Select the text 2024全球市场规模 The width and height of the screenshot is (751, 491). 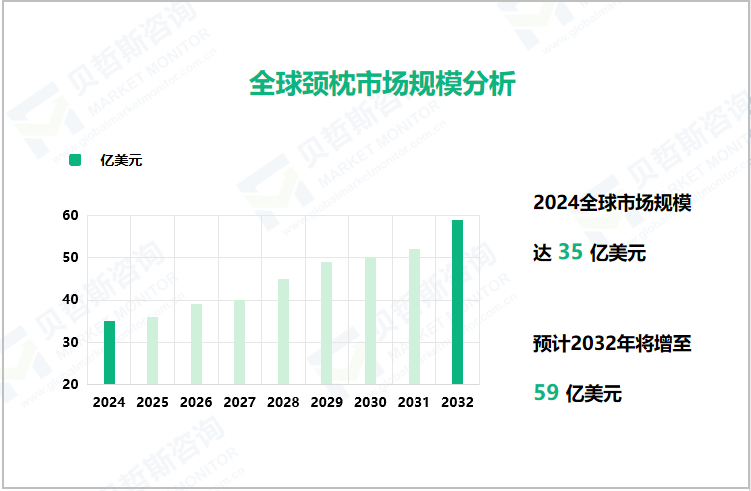click(612, 203)
